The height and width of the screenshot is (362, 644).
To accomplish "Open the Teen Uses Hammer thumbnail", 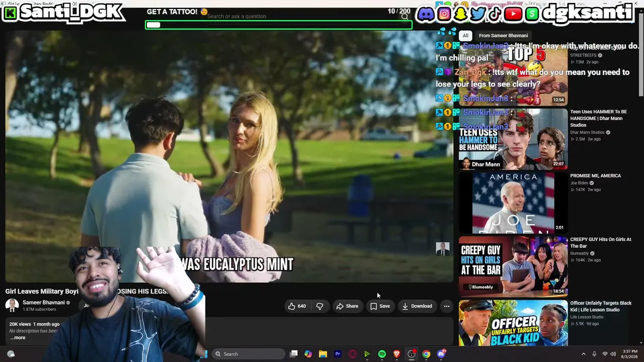I will (513, 139).
